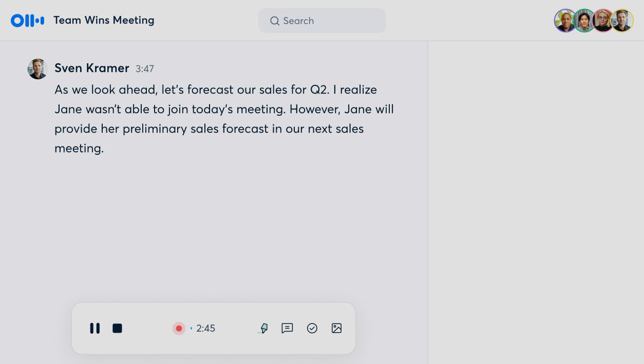Viewport: 644px width, 364px height.
Task: Click the checkmark icon to add action item
Action: [x=312, y=328]
